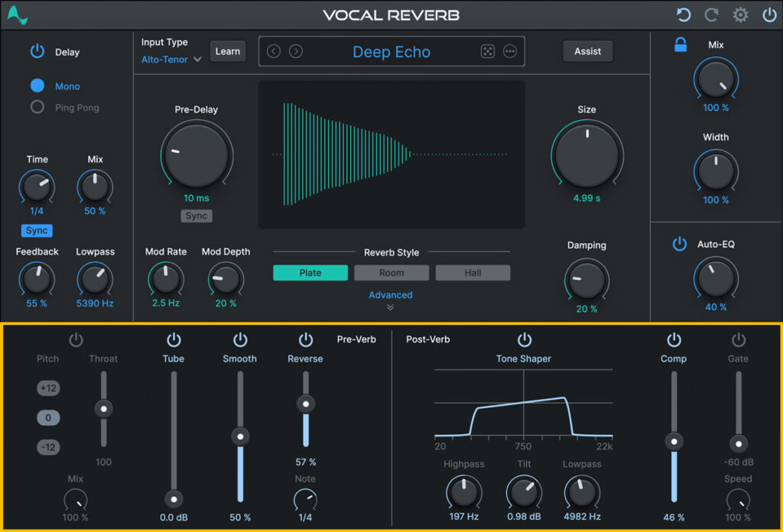783x532 pixels.
Task: Toggle the plugin bypass power icon
Action: 769,15
